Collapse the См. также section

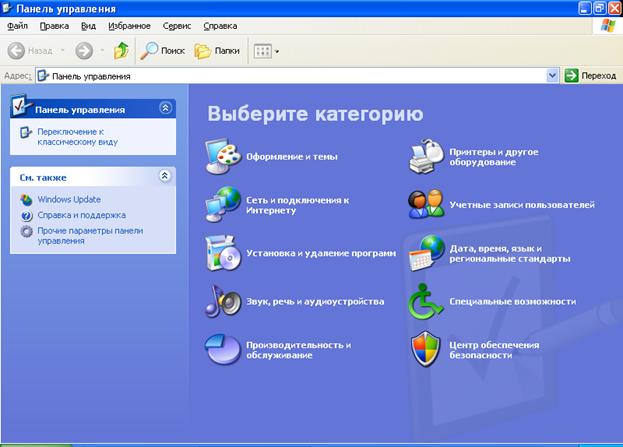pyautogui.click(x=165, y=176)
